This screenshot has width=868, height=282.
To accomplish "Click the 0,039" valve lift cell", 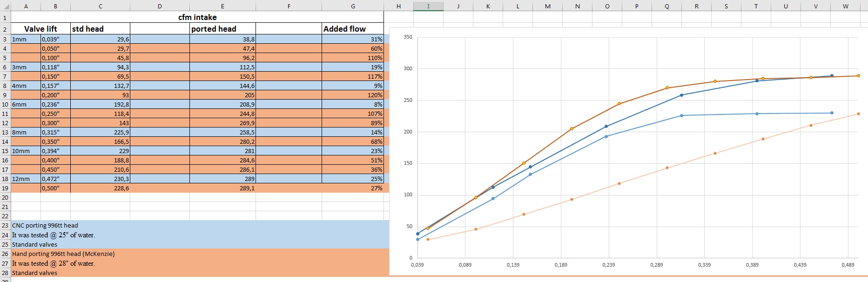I will click(55, 40).
